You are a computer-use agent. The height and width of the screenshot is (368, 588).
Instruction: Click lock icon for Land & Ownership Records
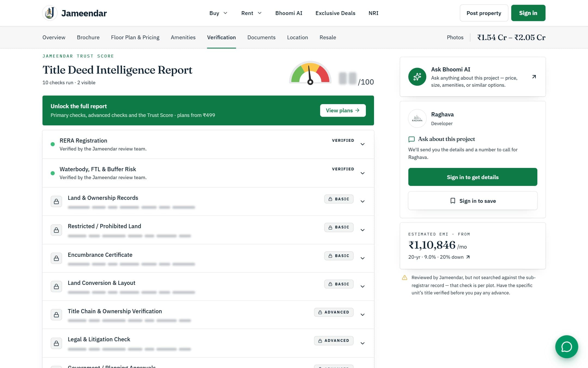pos(56,201)
